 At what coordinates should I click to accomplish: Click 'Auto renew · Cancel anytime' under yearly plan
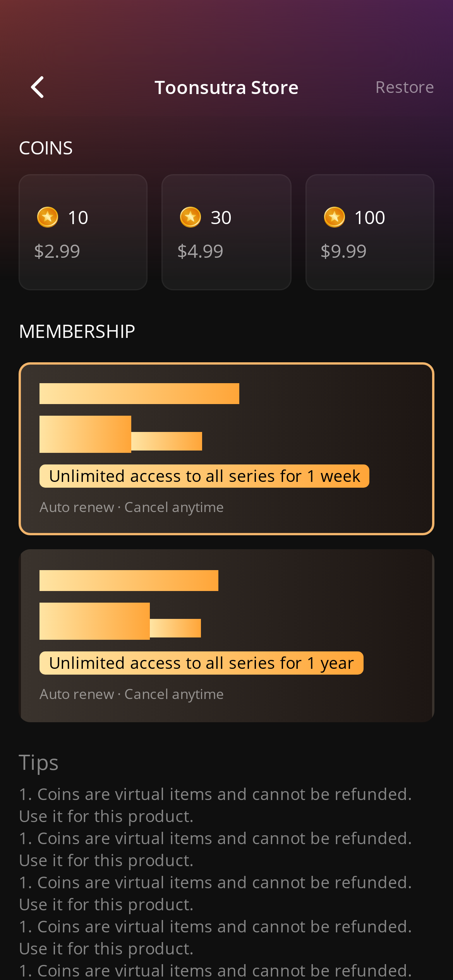tap(132, 694)
